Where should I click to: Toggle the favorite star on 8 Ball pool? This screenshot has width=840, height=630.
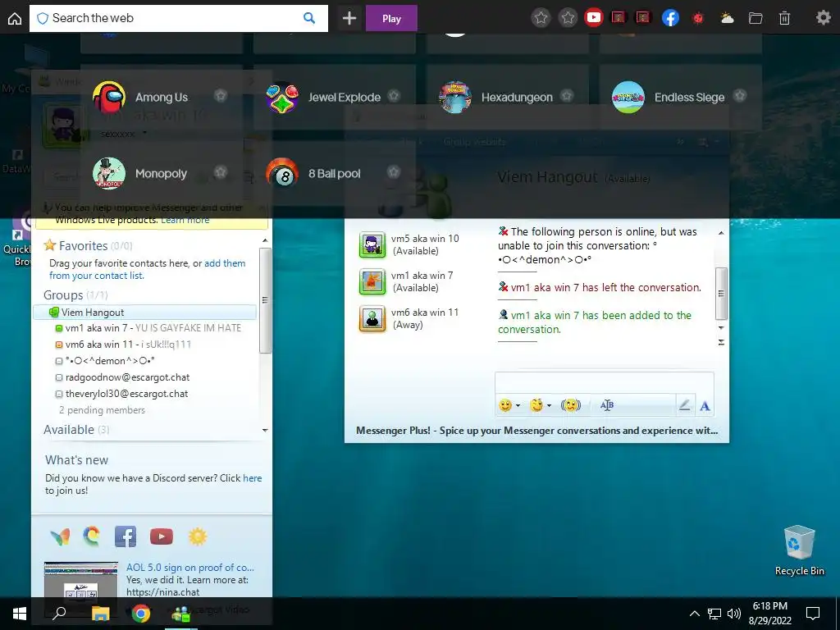394,172
